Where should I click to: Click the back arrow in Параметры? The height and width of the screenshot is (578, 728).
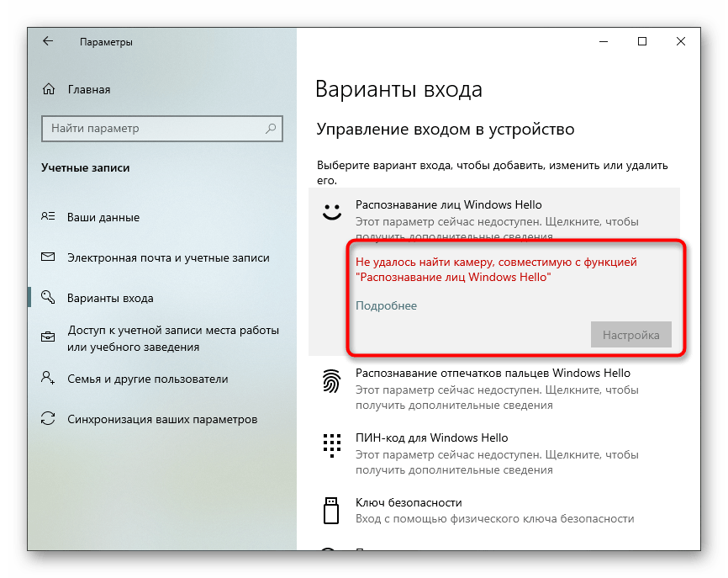48,41
